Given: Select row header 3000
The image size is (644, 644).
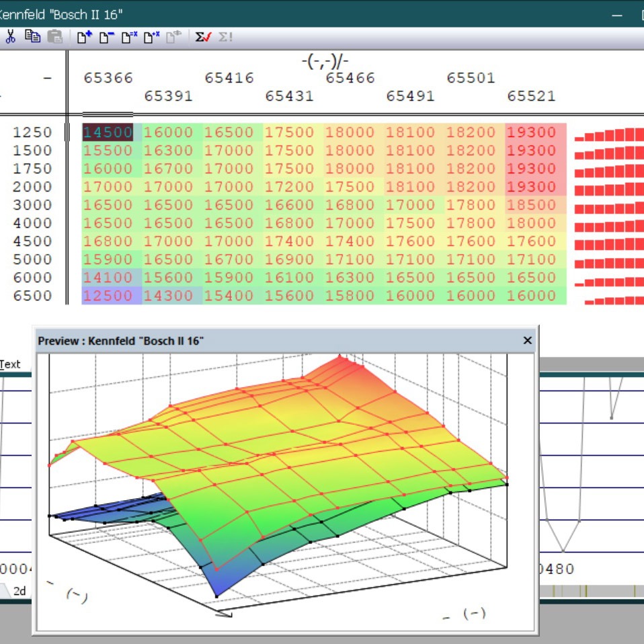Looking at the screenshot, I should click(32, 204).
